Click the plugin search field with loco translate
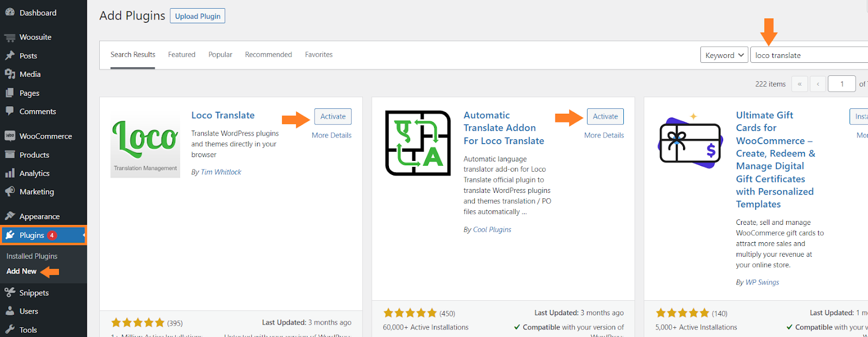Viewport: 868px width, 337px height. click(x=809, y=55)
